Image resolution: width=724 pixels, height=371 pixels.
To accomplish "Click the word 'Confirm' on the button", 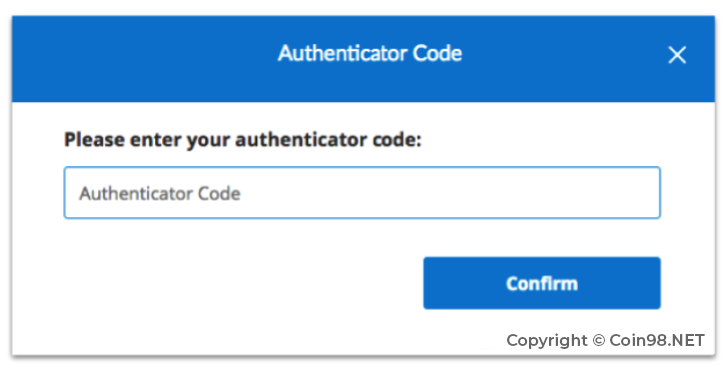I will 542,283.
